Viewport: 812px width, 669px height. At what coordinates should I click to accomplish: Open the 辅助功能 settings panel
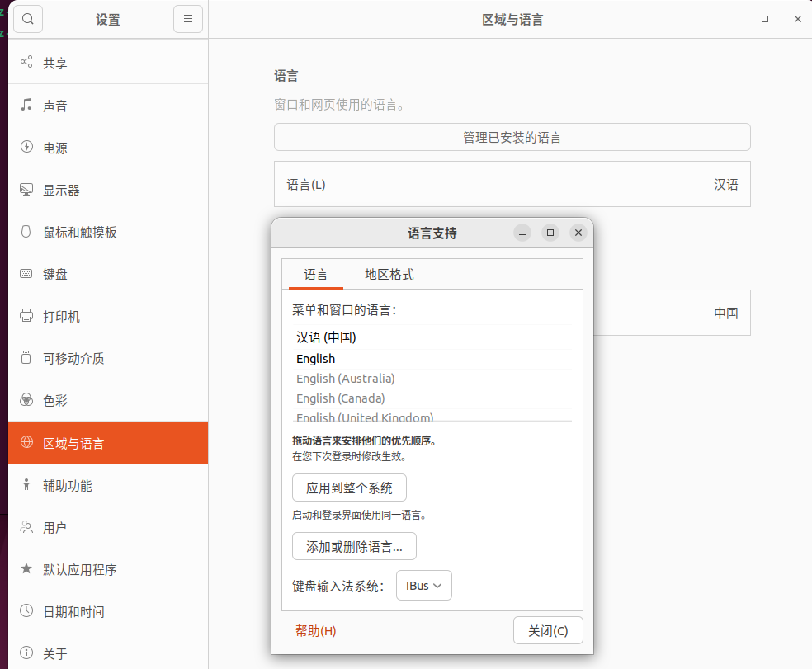tap(108, 485)
